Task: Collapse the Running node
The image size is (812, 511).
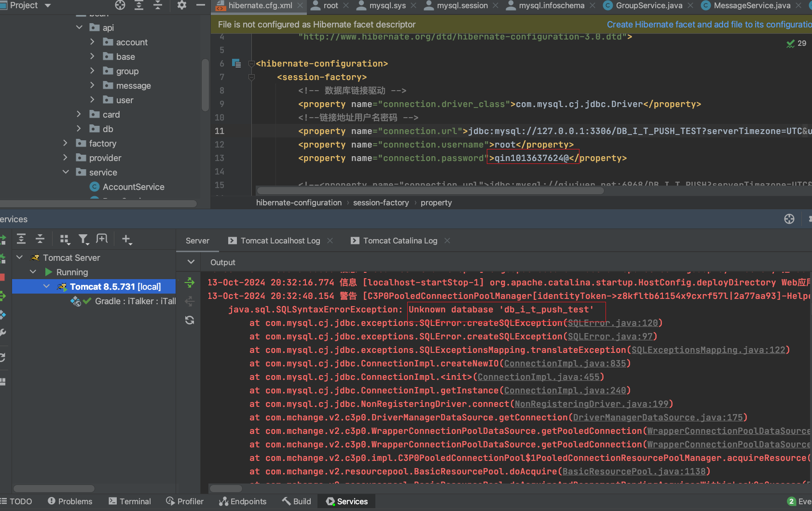Action: pyautogui.click(x=33, y=272)
